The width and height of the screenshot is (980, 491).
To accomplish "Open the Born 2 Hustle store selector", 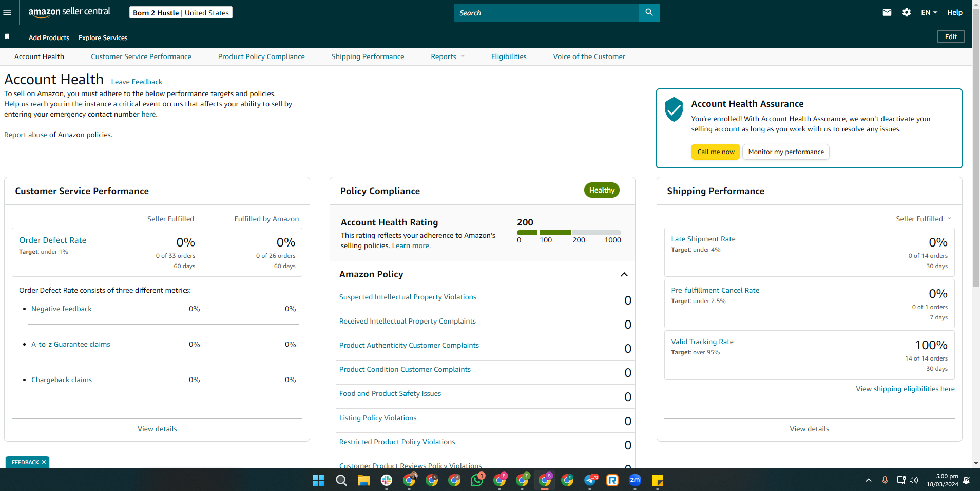I will coord(181,12).
